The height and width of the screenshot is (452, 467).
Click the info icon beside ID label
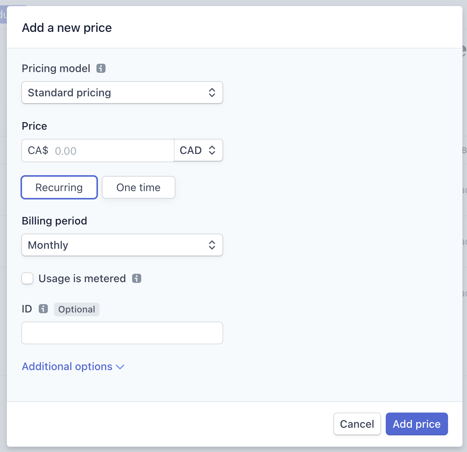click(43, 309)
